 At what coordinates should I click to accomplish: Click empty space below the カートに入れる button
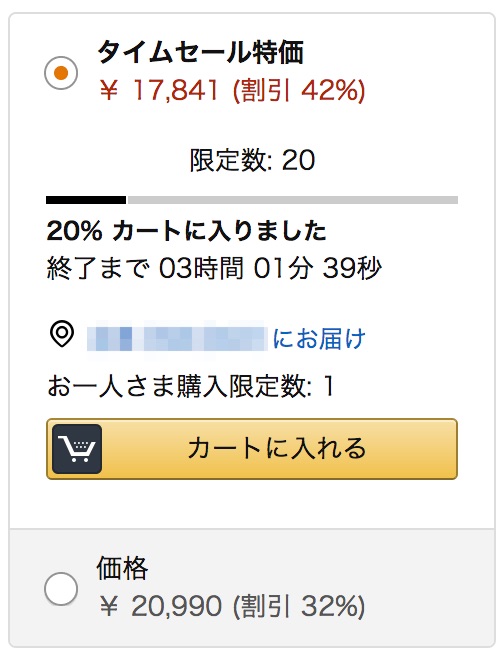(252, 505)
